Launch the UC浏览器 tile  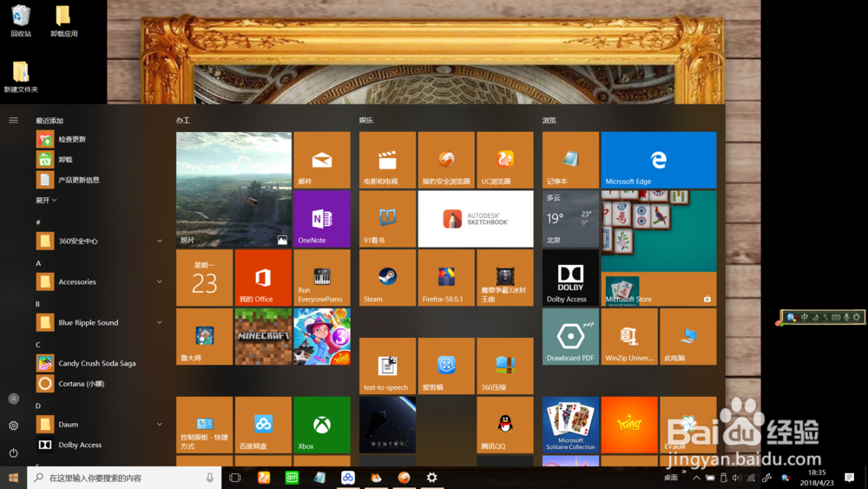(x=505, y=160)
